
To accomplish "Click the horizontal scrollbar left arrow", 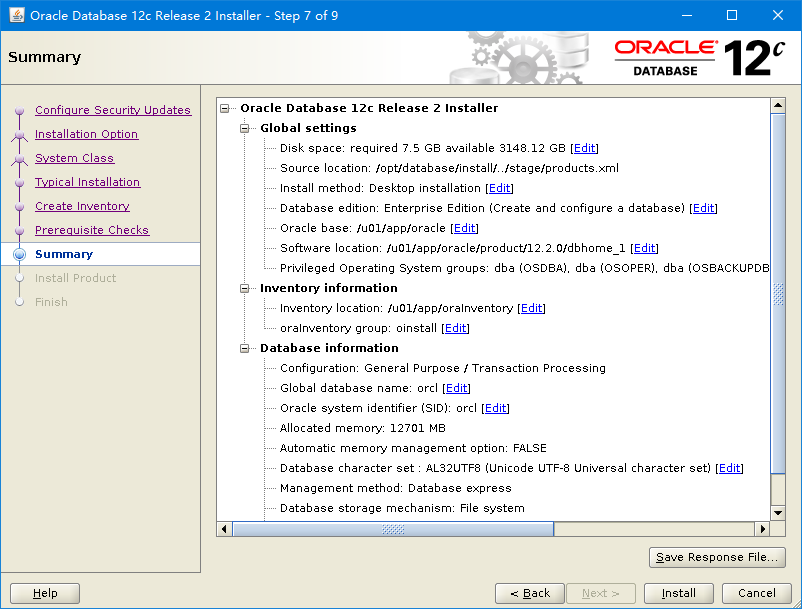I will (x=224, y=529).
